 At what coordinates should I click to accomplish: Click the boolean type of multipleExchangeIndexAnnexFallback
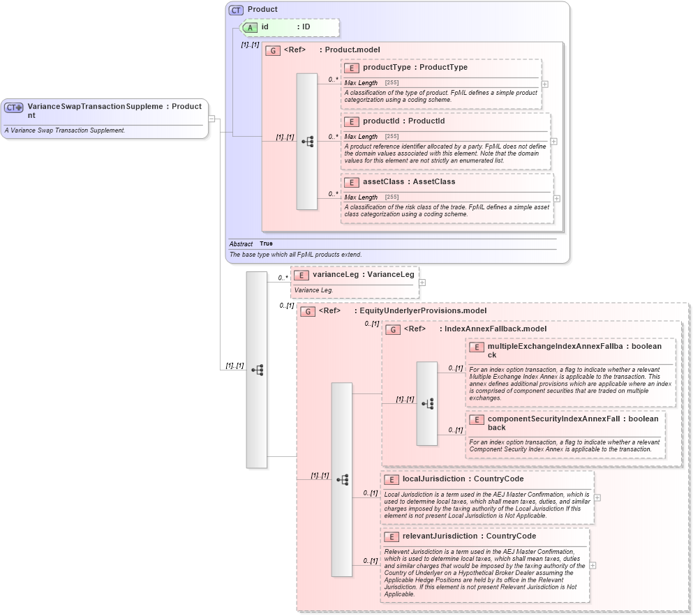[x=646, y=347]
